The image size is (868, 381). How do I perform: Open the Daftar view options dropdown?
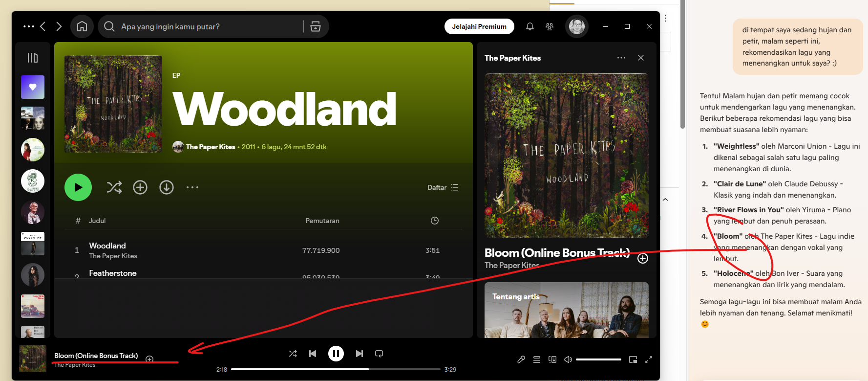click(443, 187)
